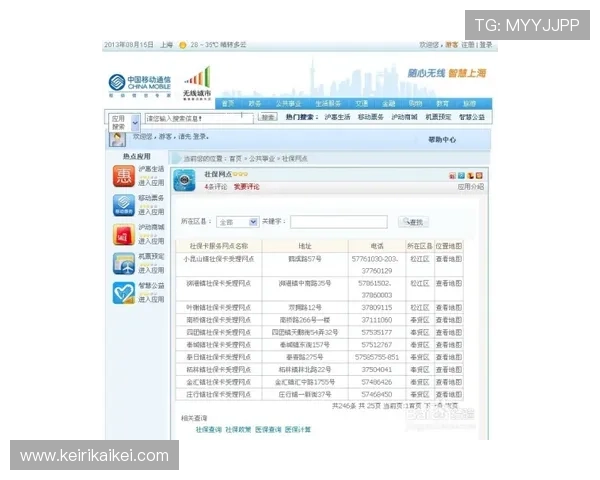600x480 pixels.
Task: Click the 帮助中心 help center link
Action: coord(441,140)
